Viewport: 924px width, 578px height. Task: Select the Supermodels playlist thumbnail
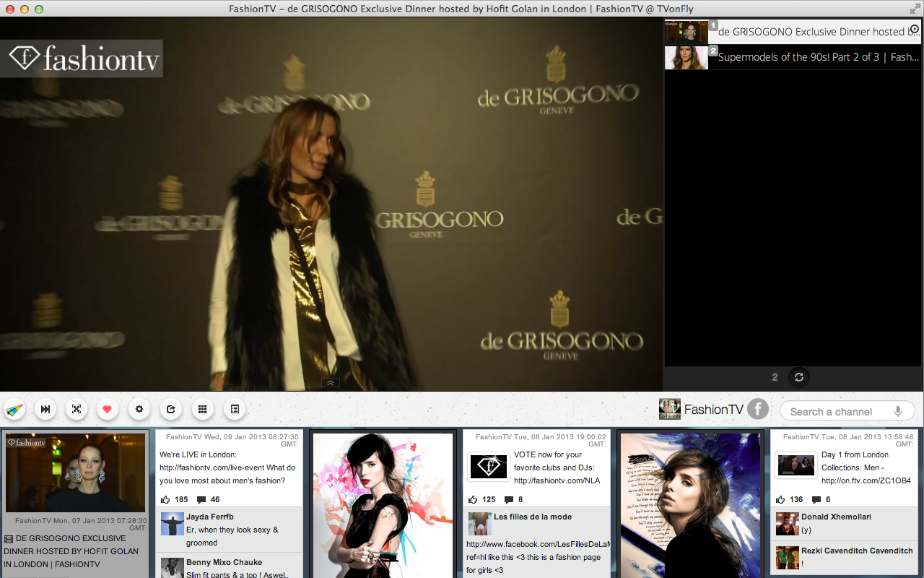[687, 58]
